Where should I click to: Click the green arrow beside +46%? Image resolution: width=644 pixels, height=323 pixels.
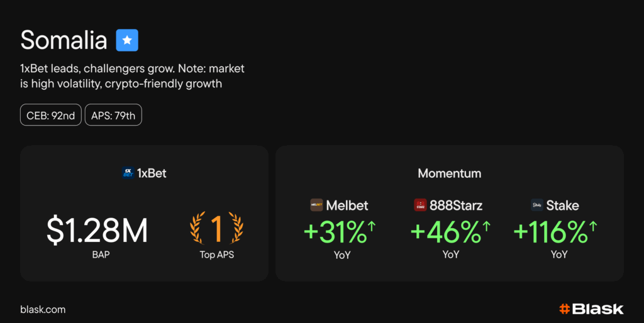486,226
